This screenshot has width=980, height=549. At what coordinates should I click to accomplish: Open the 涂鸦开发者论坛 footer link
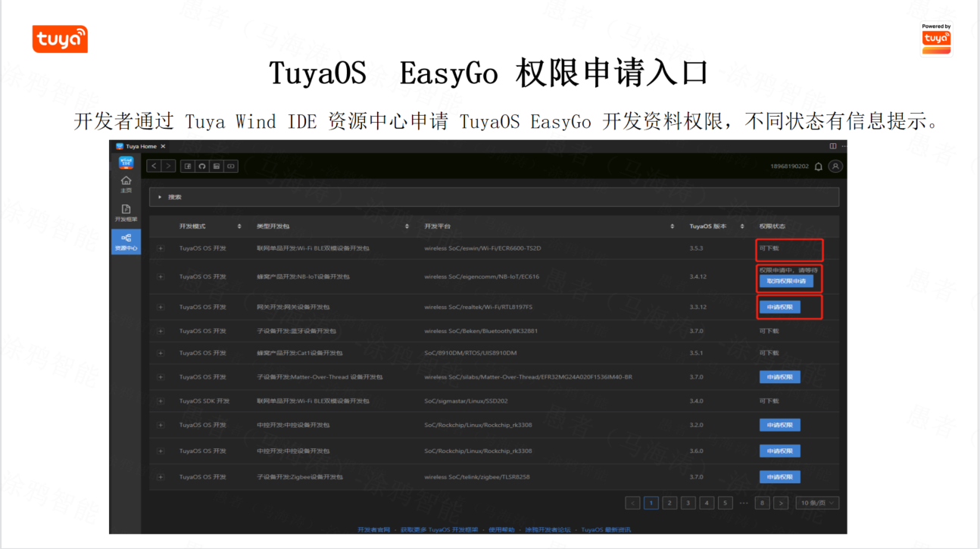pyautogui.click(x=548, y=529)
